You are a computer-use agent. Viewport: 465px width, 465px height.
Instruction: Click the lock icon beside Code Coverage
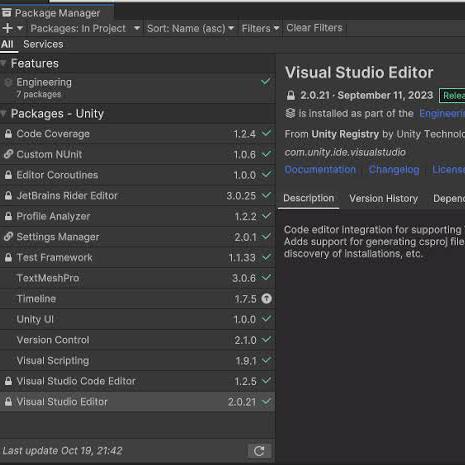pos(8,134)
